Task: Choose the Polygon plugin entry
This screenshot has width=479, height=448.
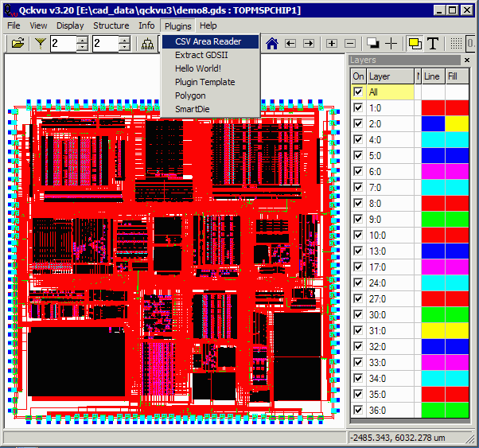Action: tap(211, 95)
